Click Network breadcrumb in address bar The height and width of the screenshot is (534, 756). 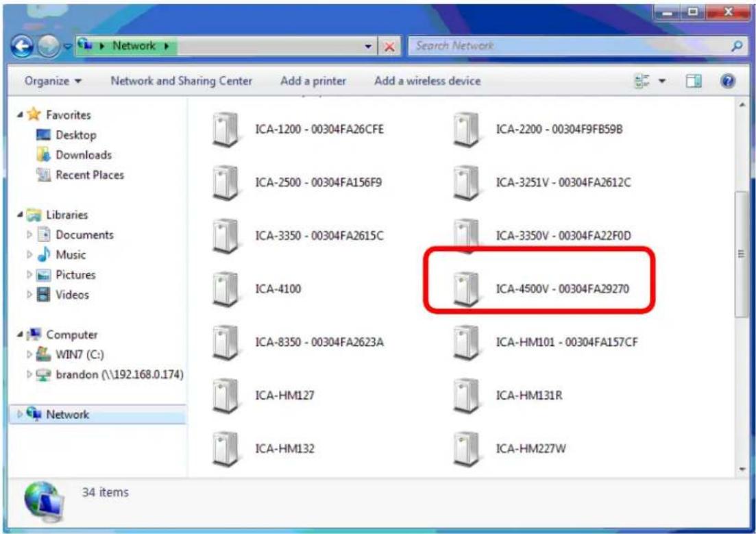134,46
